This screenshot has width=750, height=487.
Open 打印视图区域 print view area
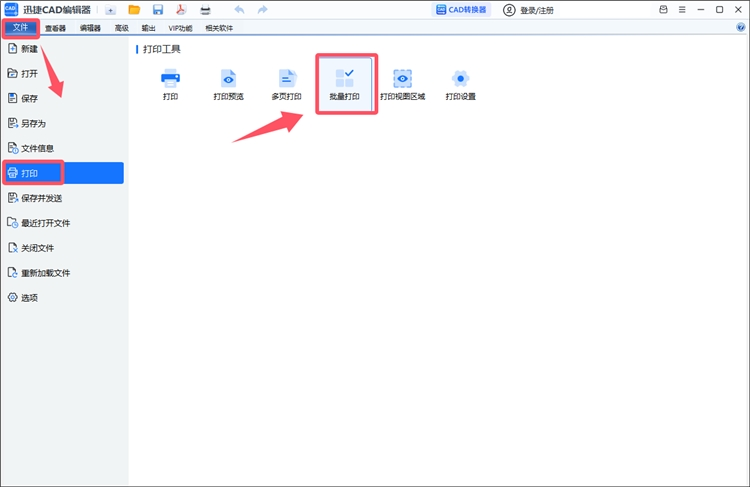click(402, 82)
